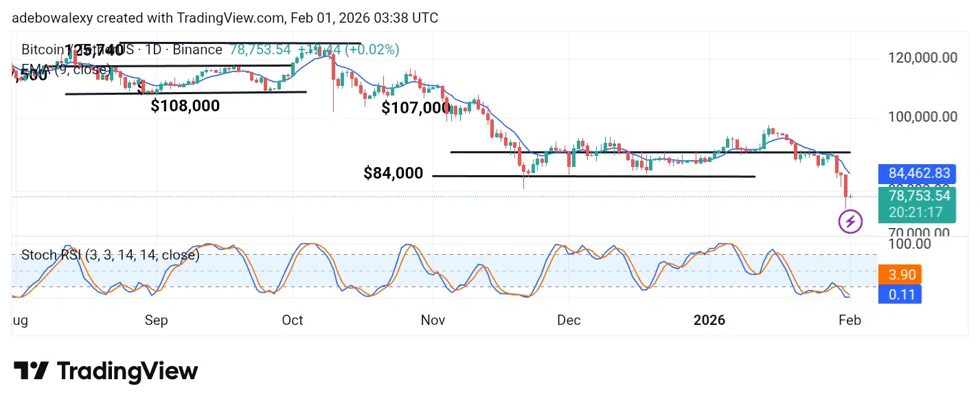Click the purple lightning bolt icon
Image resolution: width=980 pixels, height=406 pixels.
coord(851,221)
